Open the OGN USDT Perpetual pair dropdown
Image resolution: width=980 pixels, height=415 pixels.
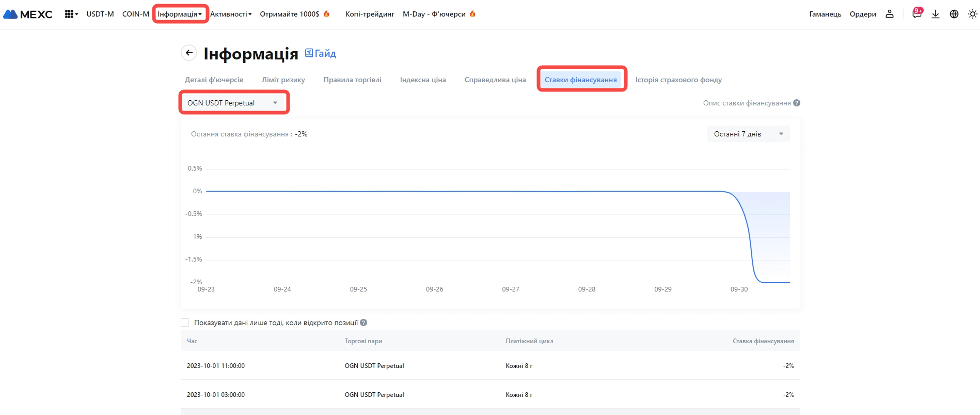tap(233, 103)
